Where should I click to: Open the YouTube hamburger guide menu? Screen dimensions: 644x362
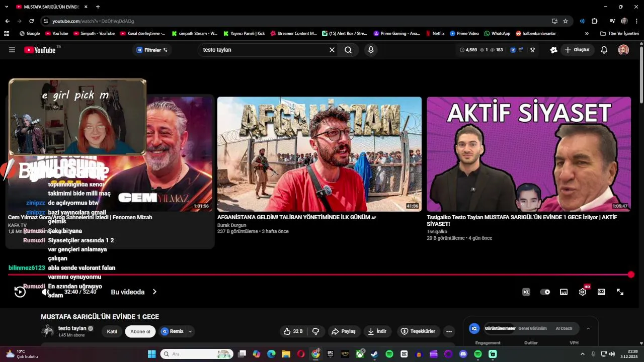12,50
